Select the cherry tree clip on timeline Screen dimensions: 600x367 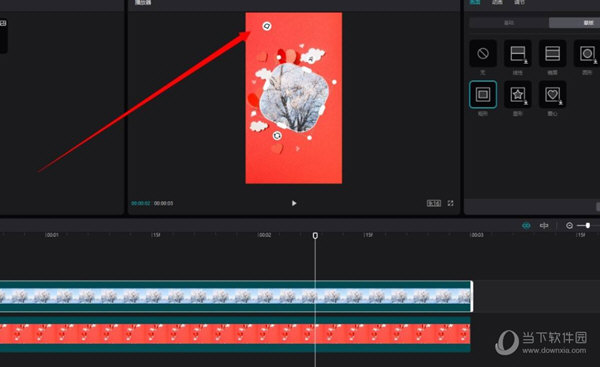(x=236, y=296)
